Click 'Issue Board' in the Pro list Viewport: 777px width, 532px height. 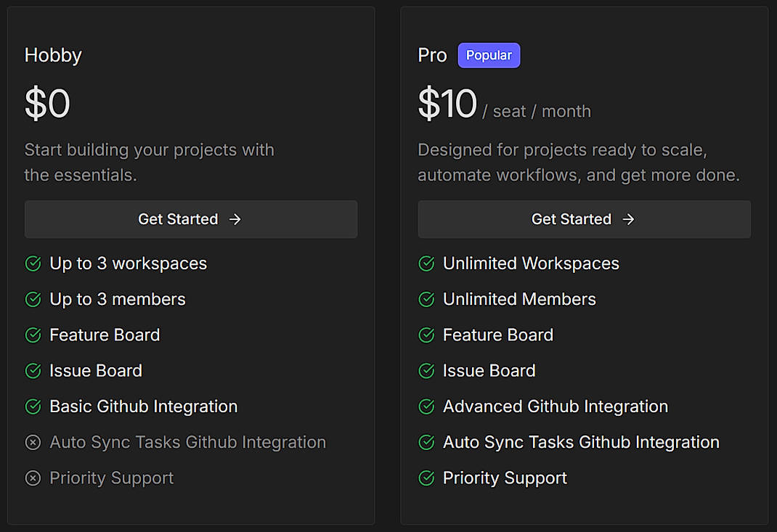489,371
